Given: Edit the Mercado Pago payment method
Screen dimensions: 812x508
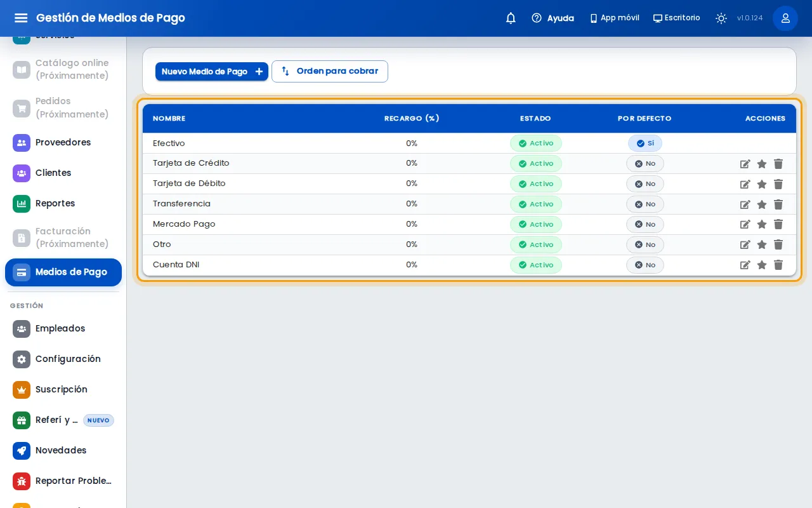Looking at the screenshot, I should click(745, 224).
